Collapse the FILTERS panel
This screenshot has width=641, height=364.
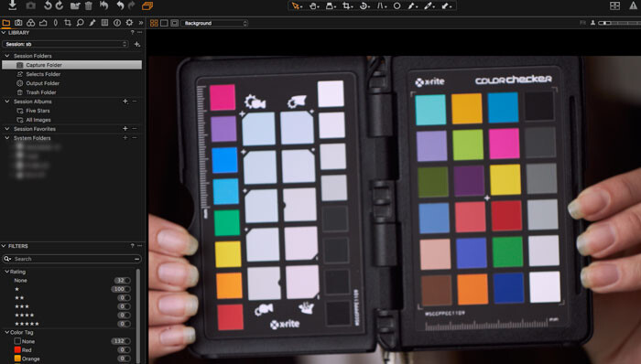(4, 246)
